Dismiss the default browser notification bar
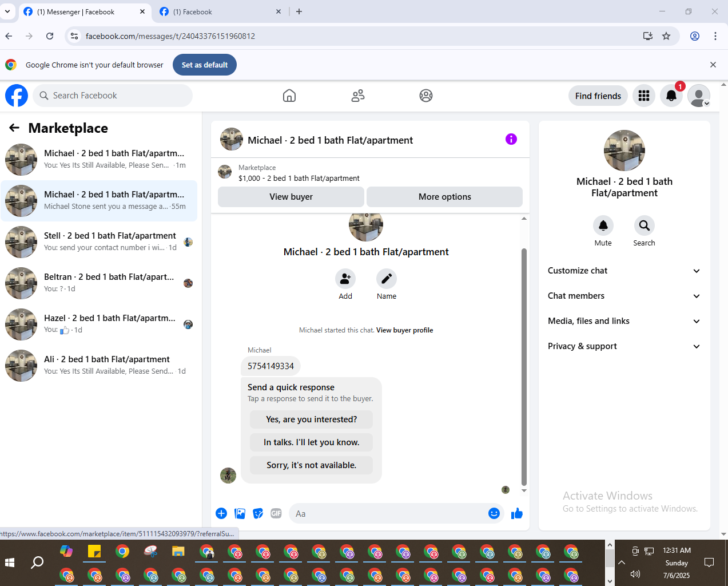 click(x=713, y=65)
